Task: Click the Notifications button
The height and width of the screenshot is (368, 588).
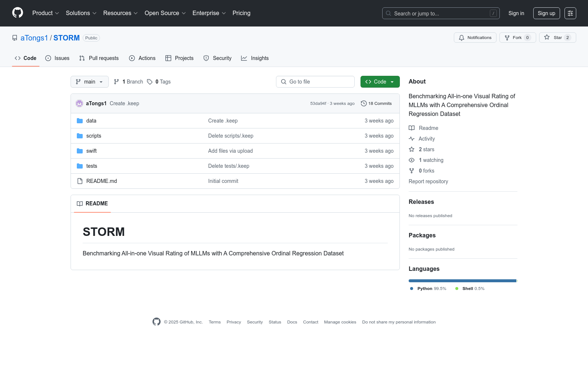Action: tap(475, 38)
